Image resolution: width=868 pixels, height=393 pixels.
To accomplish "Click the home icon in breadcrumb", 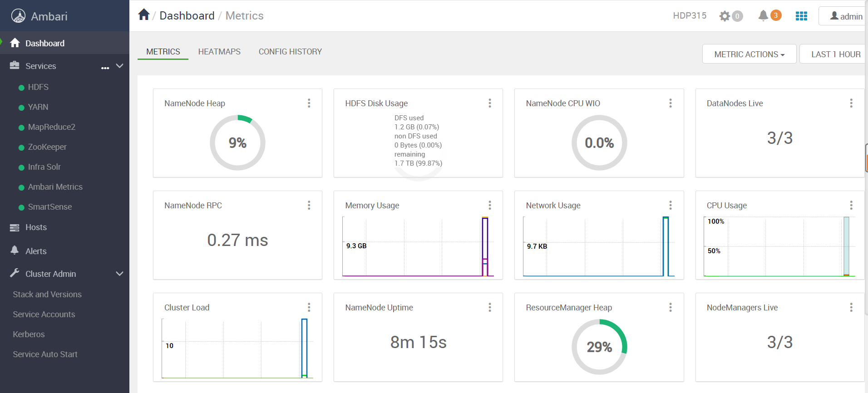I will pyautogui.click(x=144, y=15).
